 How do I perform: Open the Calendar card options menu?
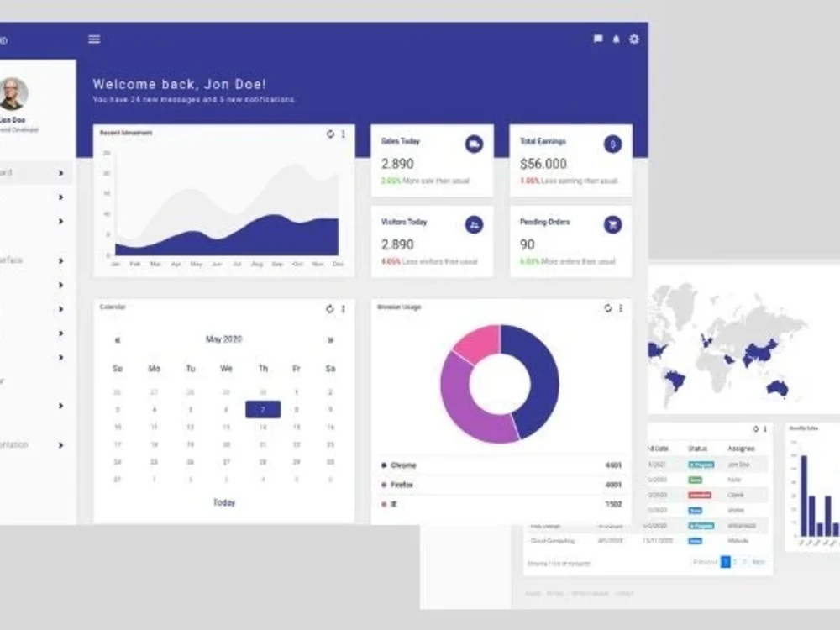[x=344, y=309]
